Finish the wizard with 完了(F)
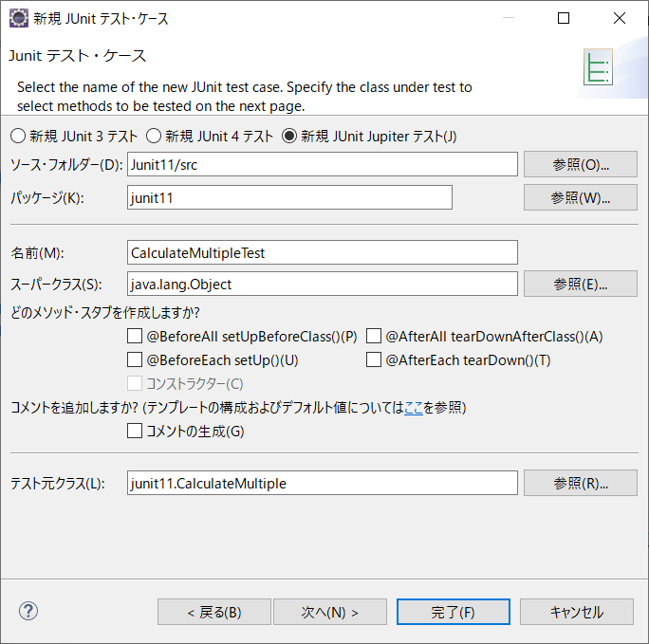This screenshot has width=649, height=644. click(454, 612)
